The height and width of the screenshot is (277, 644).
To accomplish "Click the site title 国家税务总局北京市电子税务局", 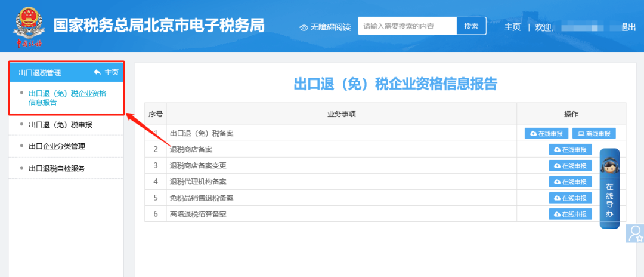I will (159, 26).
